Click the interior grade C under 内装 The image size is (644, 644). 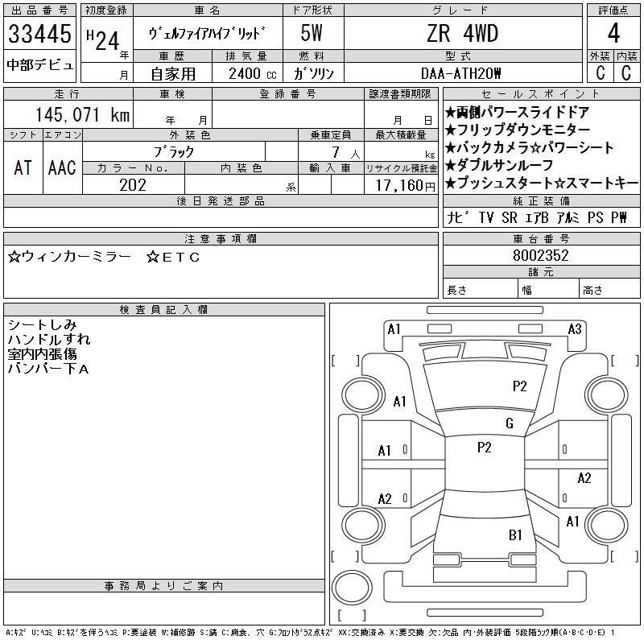point(626,72)
